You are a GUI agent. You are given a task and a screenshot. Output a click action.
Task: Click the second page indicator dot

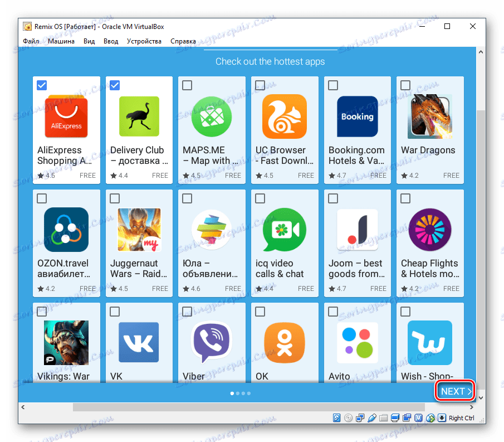[238, 393]
